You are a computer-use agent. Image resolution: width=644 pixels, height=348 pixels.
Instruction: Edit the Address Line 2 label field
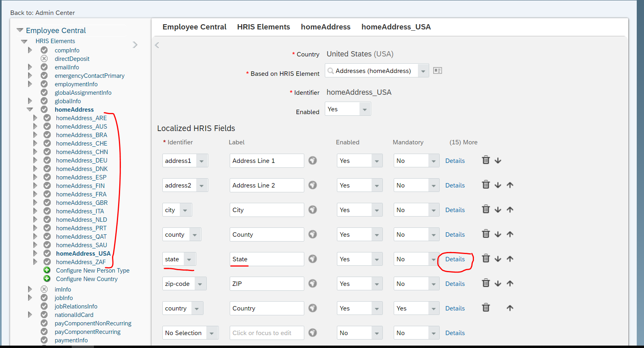click(267, 185)
